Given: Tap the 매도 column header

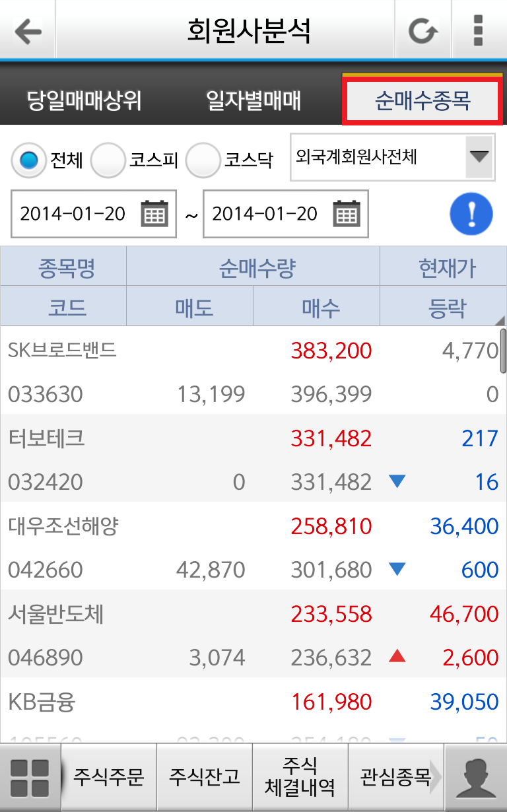Looking at the screenshot, I should [x=189, y=306].
